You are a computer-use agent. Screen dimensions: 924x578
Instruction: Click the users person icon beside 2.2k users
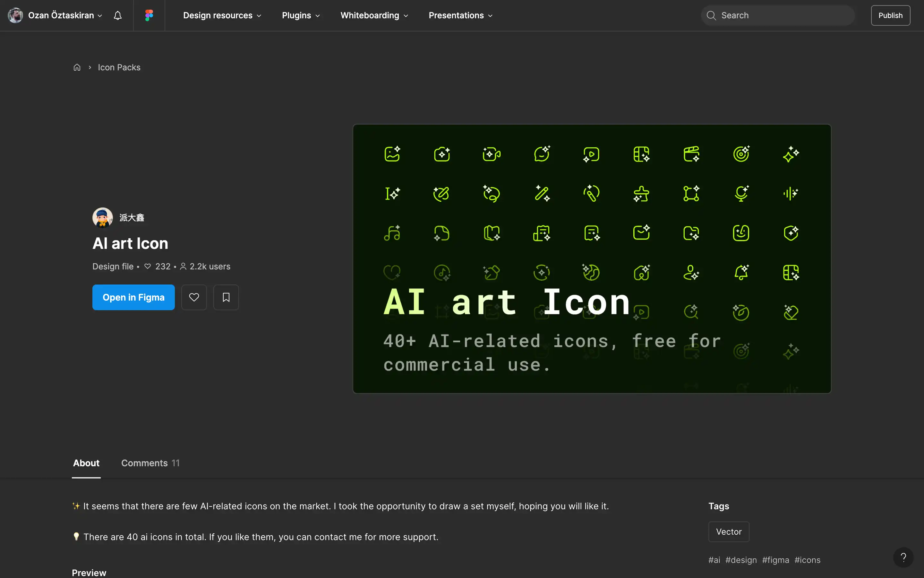[183, 267]
